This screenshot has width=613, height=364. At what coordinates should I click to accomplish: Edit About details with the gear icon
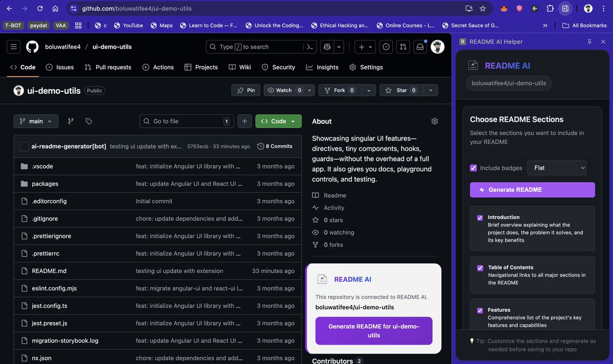click(x=435, y=121)
